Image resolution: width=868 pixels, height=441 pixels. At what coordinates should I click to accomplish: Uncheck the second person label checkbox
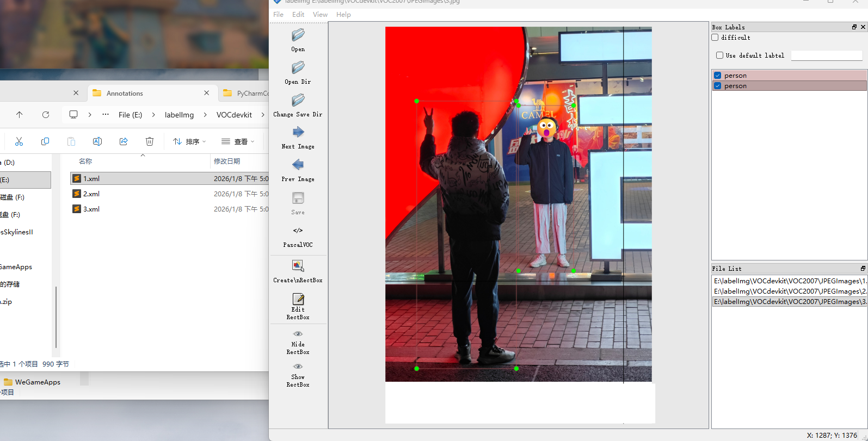pyautogui.click(x=718, y=86)
